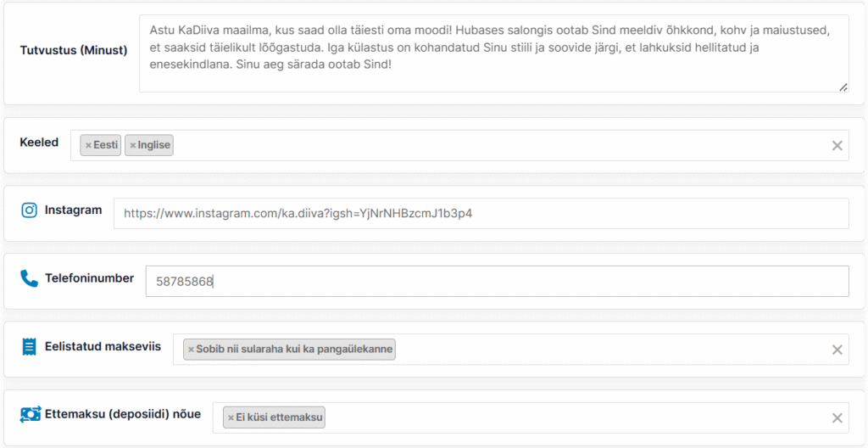Screen dimensions: 868x448
Task: Click the money icon beside Ettemaksu nõue
Action: tap(31, 414)
